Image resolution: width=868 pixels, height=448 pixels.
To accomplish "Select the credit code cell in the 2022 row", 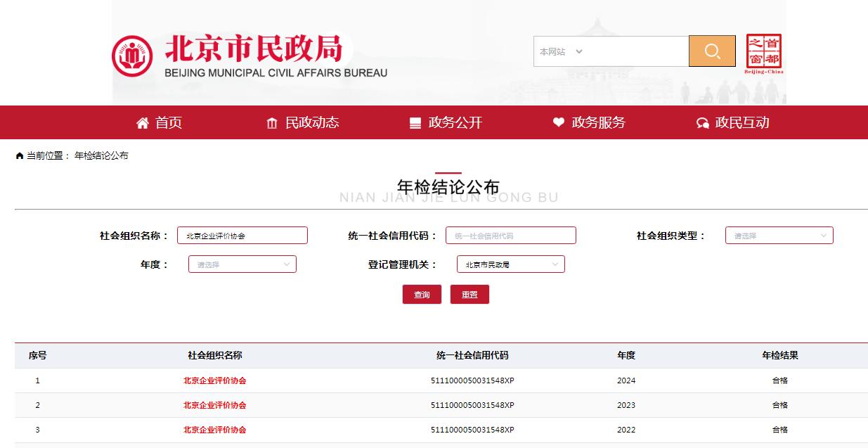I will click(x=472, y=430).
